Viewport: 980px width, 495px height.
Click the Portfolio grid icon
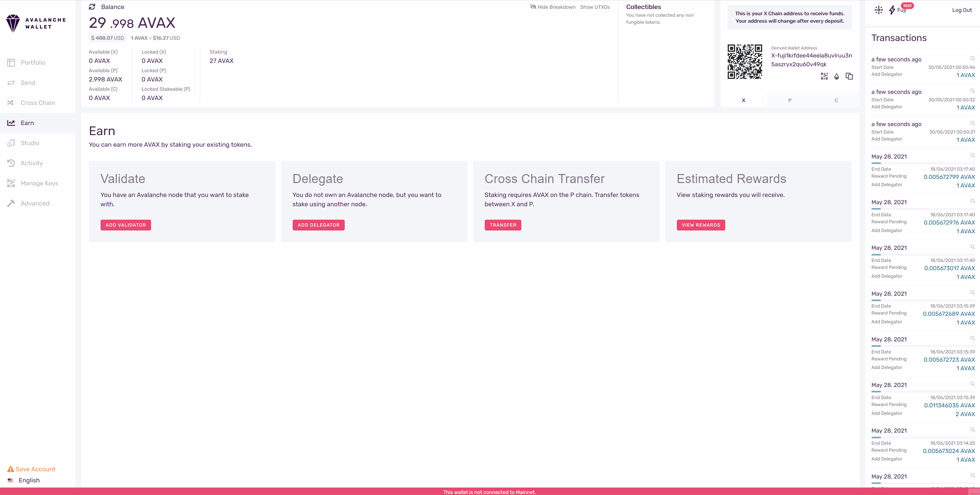11,62
